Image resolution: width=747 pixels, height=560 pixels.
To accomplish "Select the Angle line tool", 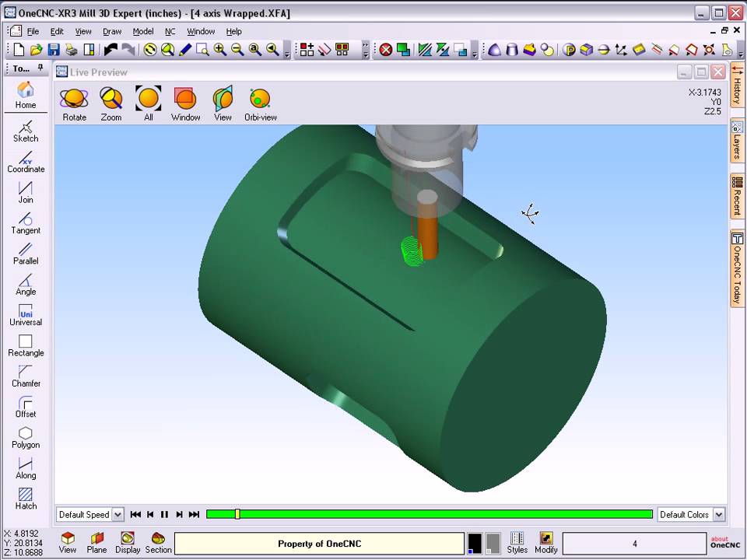I will (26, 285).
